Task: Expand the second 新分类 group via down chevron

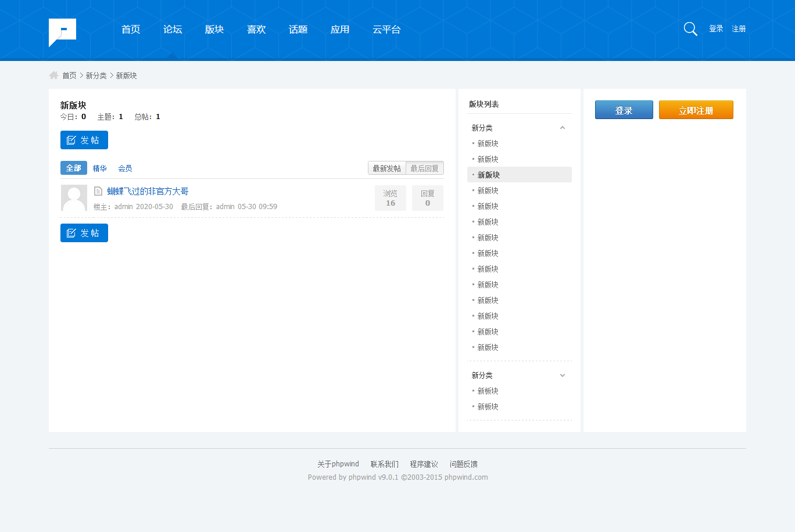Action: 563,375
